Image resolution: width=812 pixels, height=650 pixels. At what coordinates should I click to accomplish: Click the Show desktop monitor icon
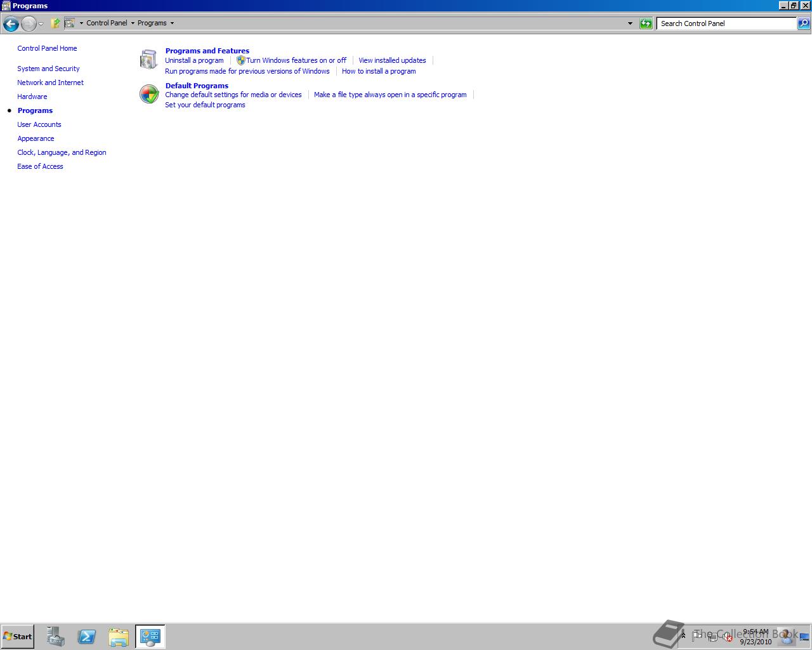804,637
